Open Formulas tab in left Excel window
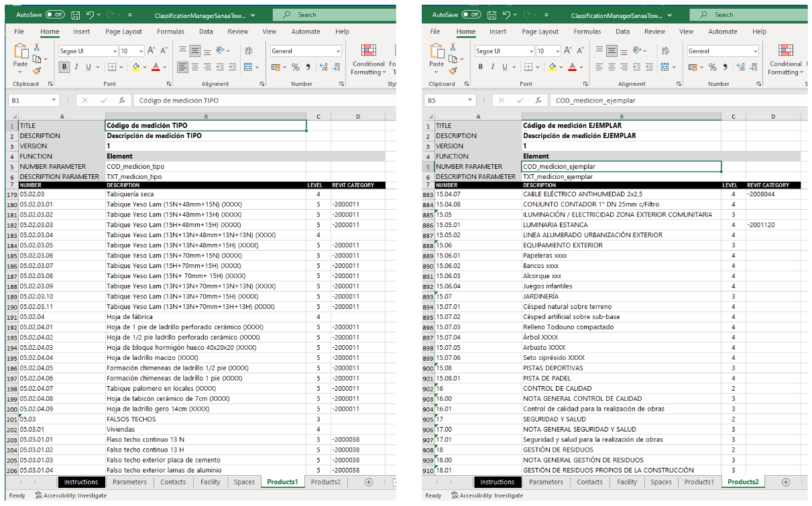The height and width of the screenshot is (506, 812). click(170, 31)
